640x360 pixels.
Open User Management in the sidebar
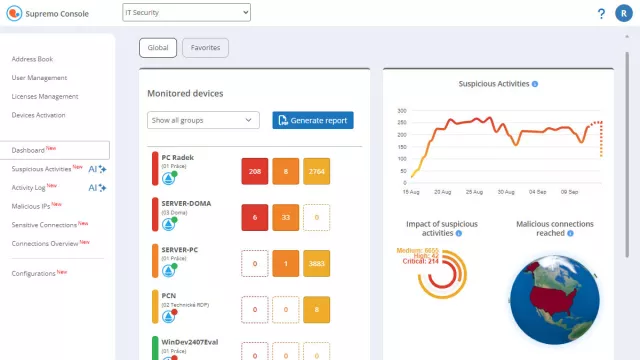click(39, 78)
